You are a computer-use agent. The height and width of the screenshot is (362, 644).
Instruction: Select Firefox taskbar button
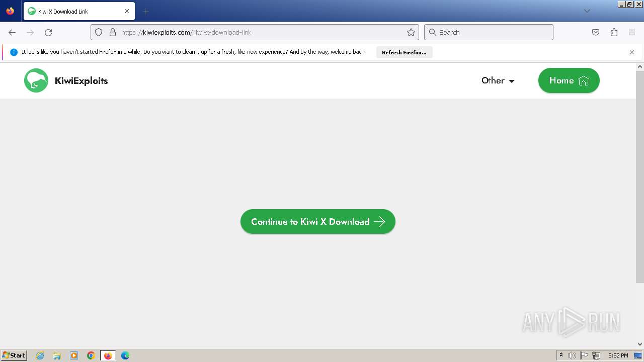[108, 355]
